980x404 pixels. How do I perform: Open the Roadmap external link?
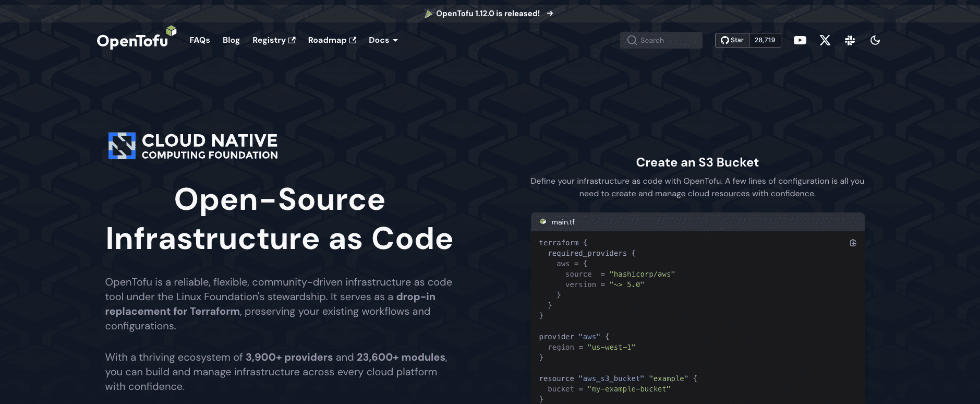pos(332,40)
